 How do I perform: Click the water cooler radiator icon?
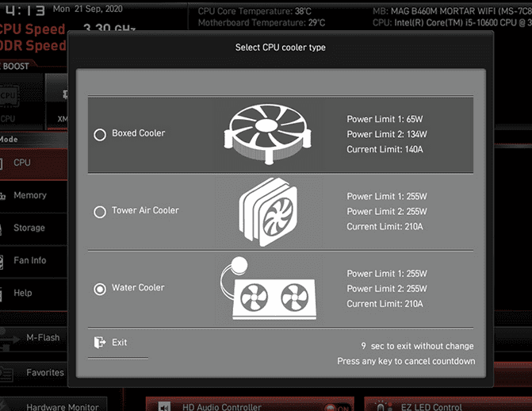[x=268, y=288]
